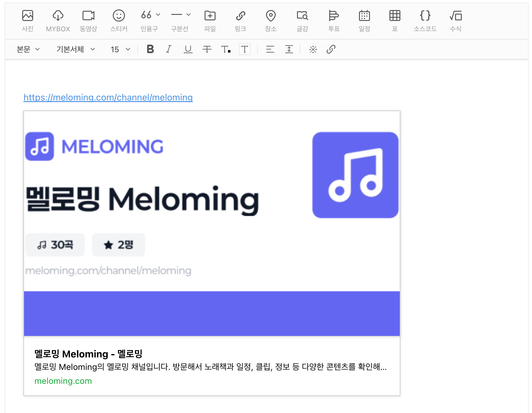Create a poll with 투표
Image resolution: width=532 pixels, height=413 pixels.
pyautogui.click(x=334, y=21)
